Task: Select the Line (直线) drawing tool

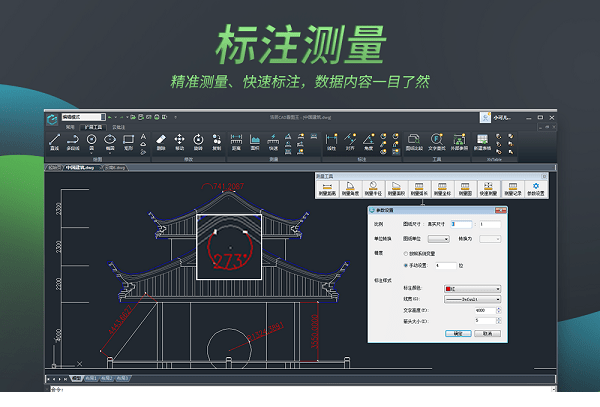Action: 54,142
